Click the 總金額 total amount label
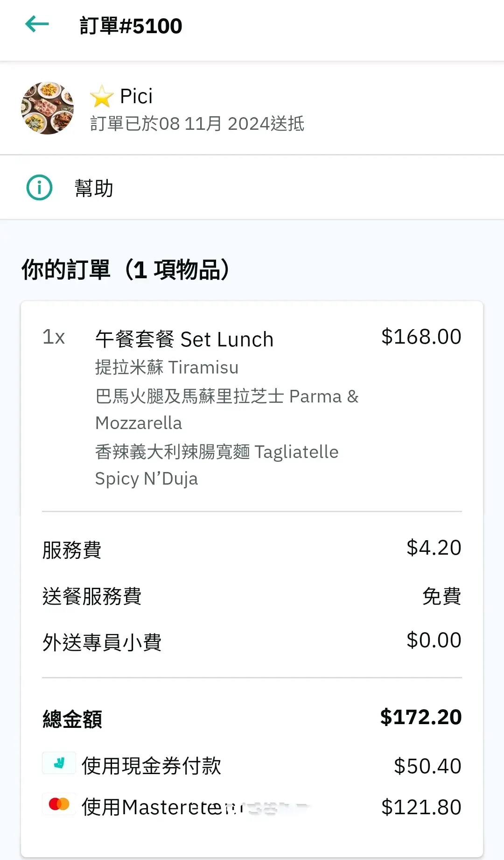The height and width of the screenshot is (860, 504). click(x=72, y=719)
